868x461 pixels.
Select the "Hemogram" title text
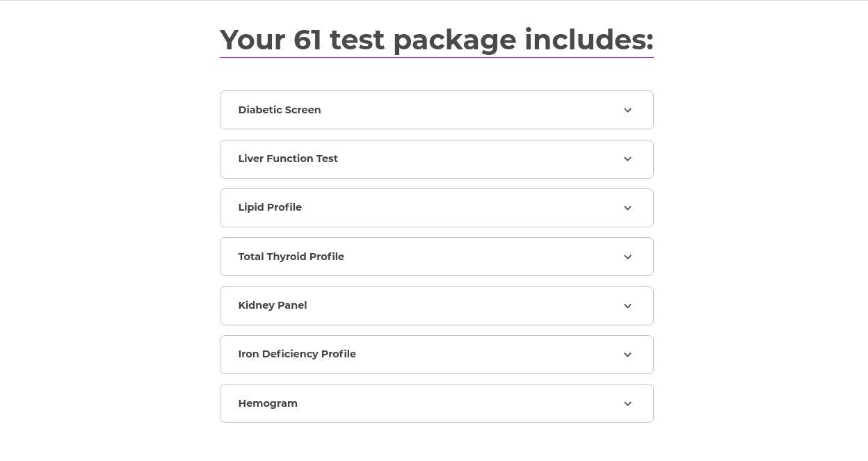[268, 403]
